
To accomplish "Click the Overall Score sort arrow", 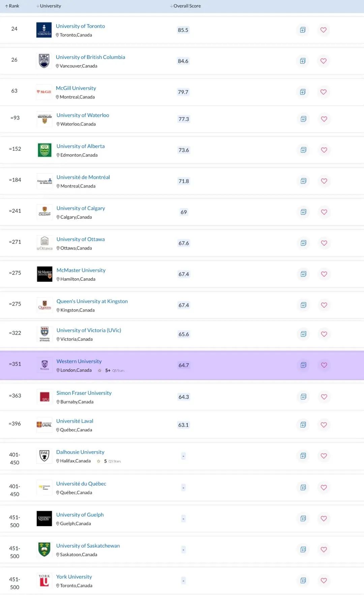I will 171,5.
